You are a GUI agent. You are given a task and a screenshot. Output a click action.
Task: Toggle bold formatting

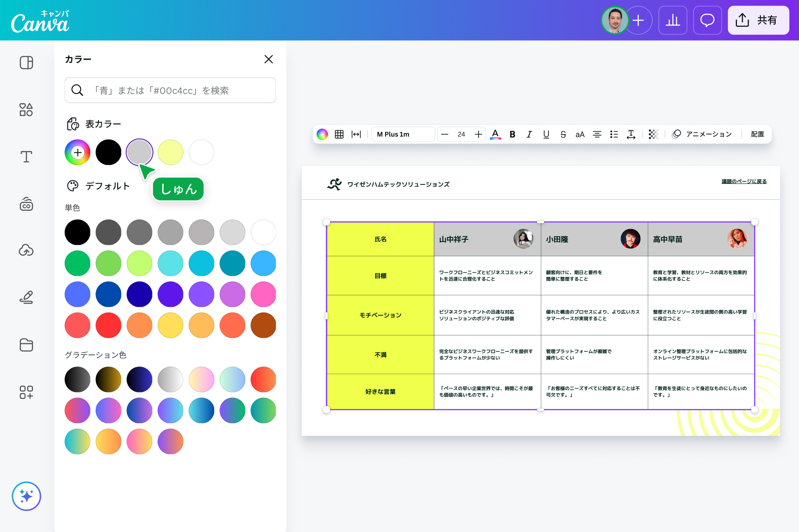(512, 134)
